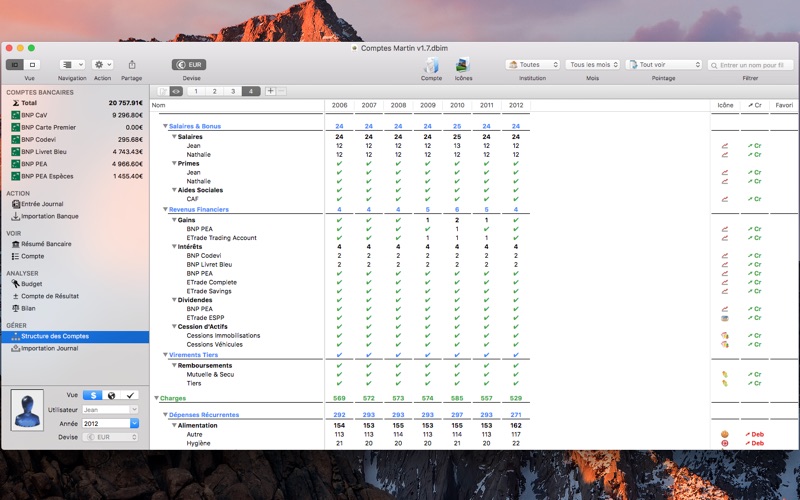Viewport: 800px width, 500px height.
Task: Select split-pane view in Vue control
Action: click(15, 65)
